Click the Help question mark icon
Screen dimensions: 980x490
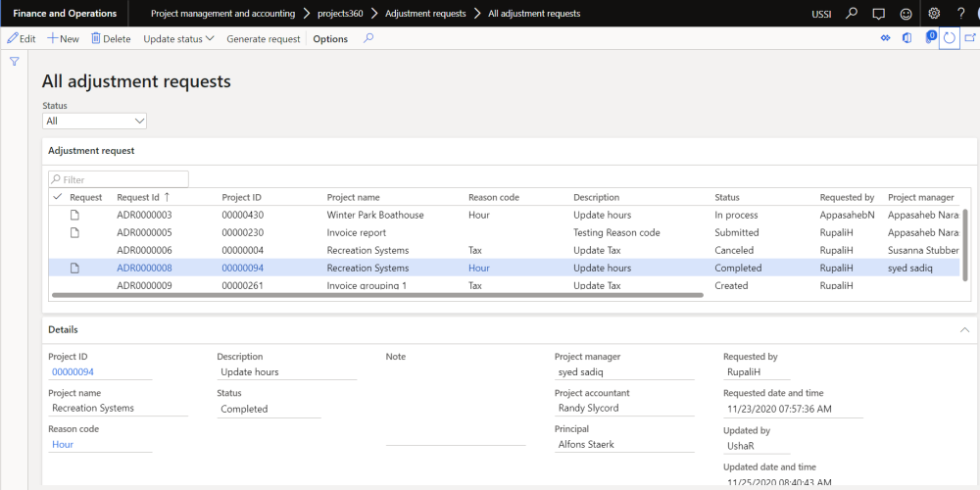[x=961, y=14]
